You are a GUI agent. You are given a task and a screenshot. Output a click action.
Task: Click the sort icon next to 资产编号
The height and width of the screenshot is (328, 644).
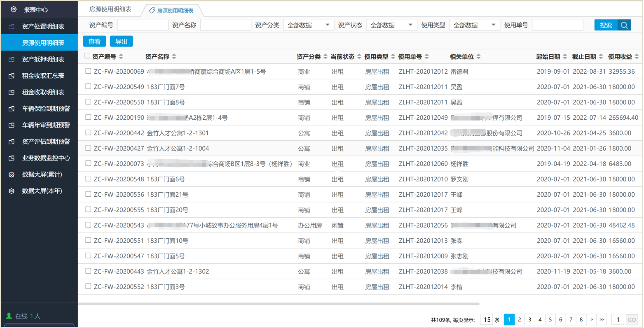point(121,56)
